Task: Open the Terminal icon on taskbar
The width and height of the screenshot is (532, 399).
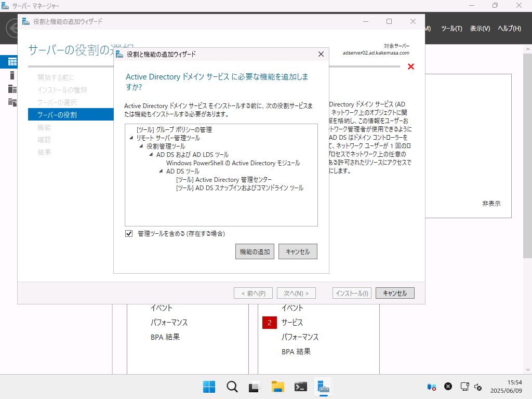Action: (x=301, y=387)
